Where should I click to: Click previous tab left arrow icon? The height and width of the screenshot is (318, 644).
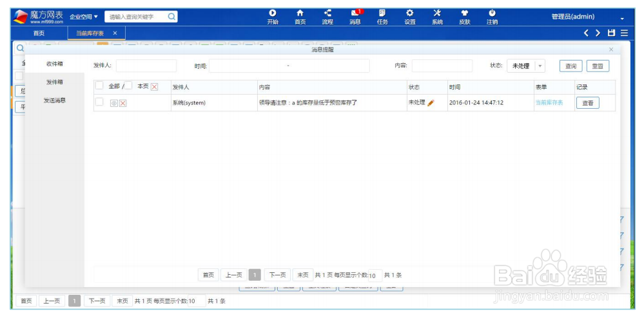click(587, 33)
